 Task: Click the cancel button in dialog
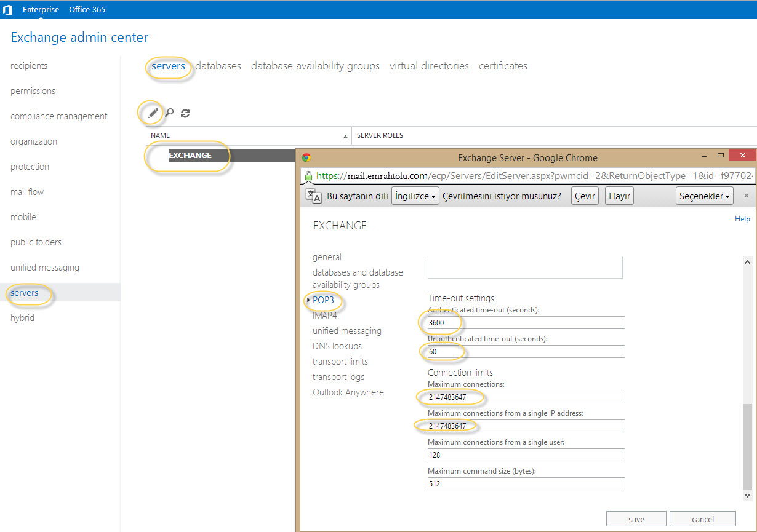[x=703, y=519]
